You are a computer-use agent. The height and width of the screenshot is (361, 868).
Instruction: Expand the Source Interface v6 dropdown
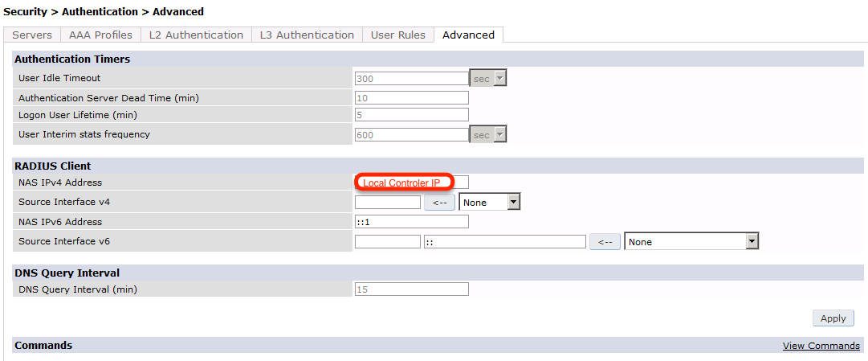coord(691,241)
